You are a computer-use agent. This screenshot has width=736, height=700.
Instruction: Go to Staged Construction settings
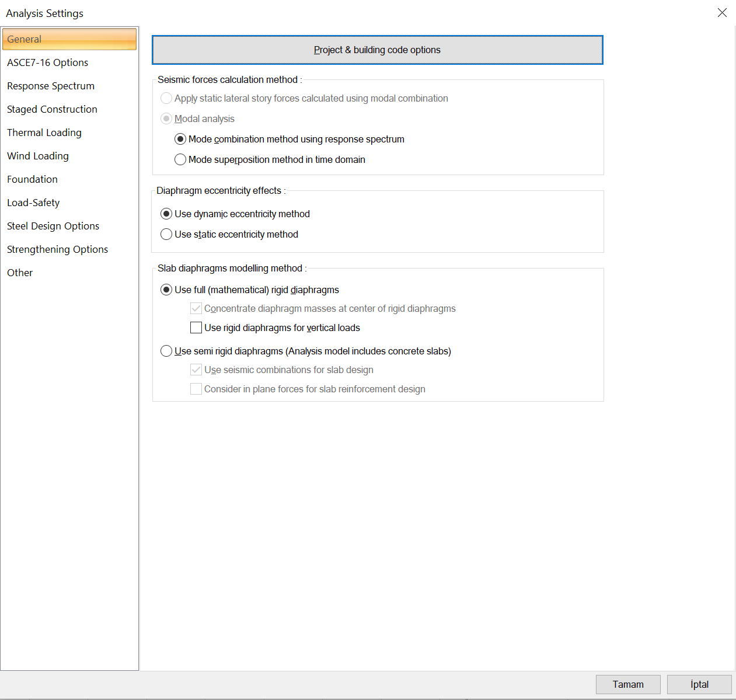pyautogui.click(x=69, y=109)
